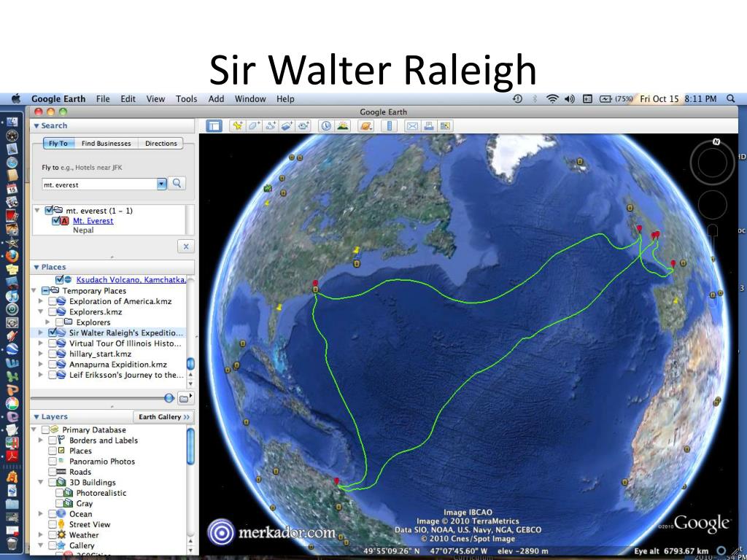Uncheck Sir Walter Raleigh's Expedition checkbox
The width and height of the screenshot is (747, 560).
[53, 332]
